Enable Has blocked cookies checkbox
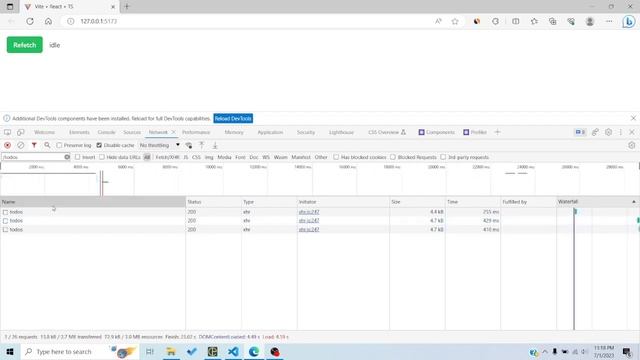 coord(336,157)
